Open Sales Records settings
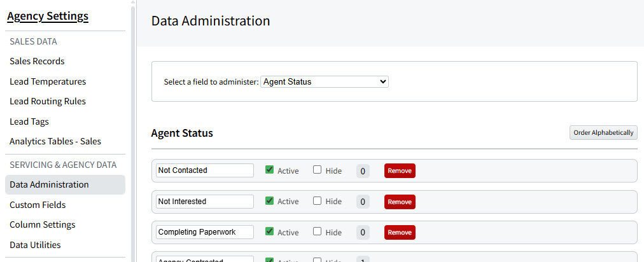 point(37,61)
